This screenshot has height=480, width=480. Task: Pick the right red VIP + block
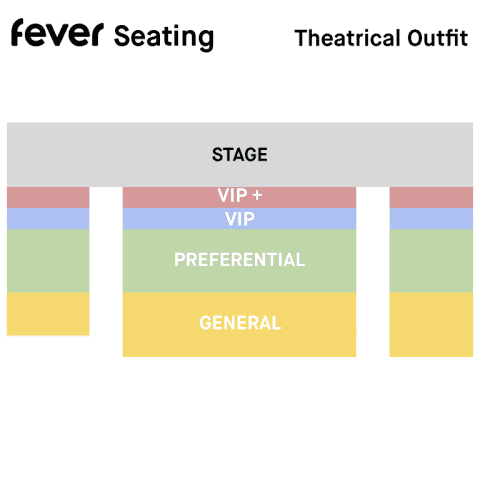click(x=431, y=197)
